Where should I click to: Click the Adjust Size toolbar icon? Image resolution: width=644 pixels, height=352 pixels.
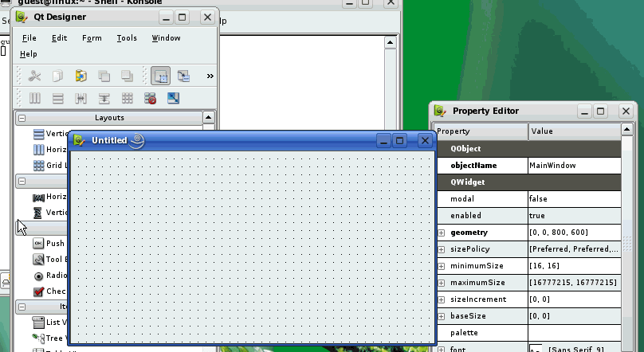(173, 98)
